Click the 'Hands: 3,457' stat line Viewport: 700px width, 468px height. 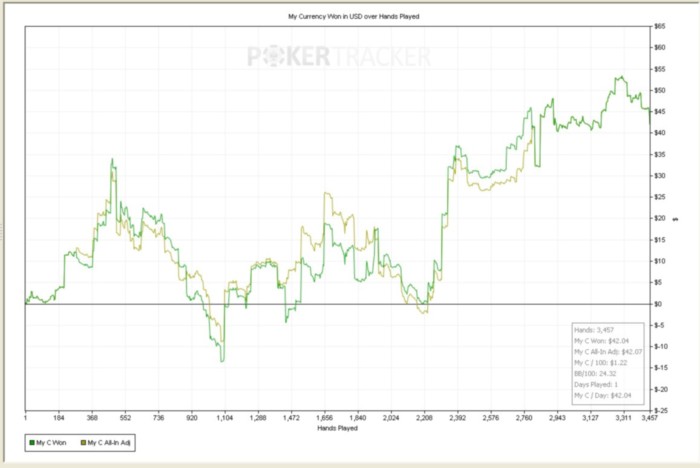click(x=594, y=330)
